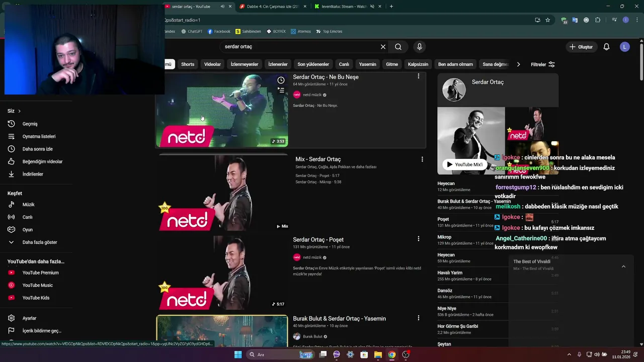Add Ne Bu Neşe to watch later
Screen dimensions: 644x362
click(x=281, y=80)
